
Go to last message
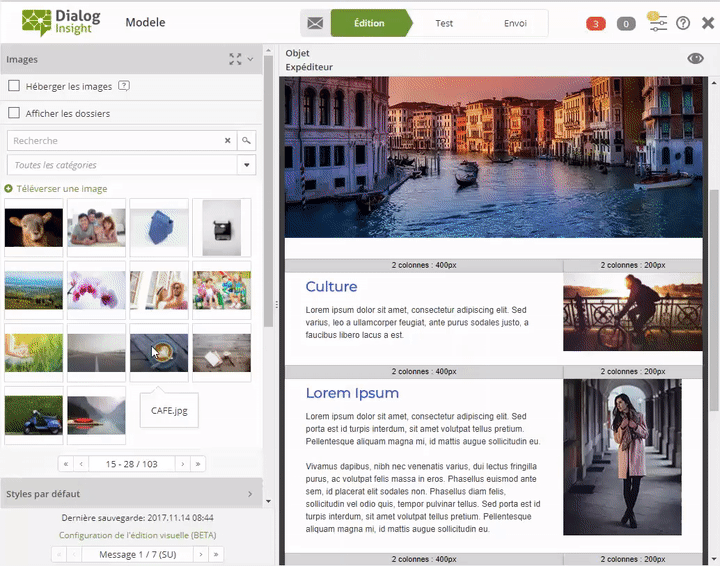[x=216, y=555]
